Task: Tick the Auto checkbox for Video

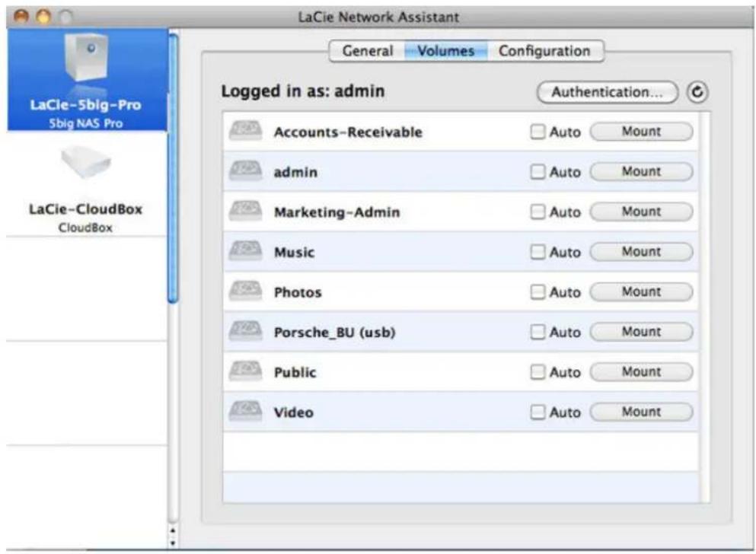Action: 537,412
